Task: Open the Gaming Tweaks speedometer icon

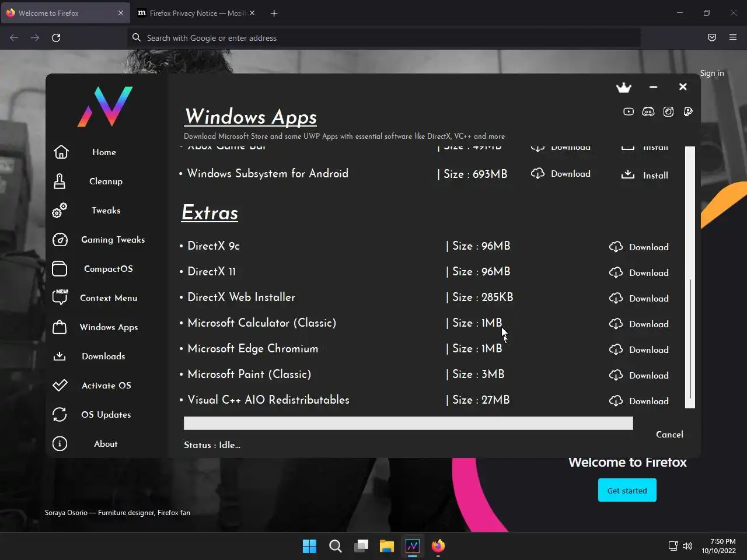Action: [x=60, y=240]
